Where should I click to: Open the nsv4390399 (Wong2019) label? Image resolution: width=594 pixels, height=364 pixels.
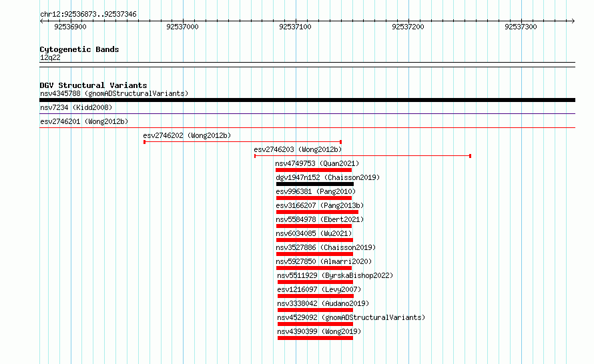(x=319, y=331)
